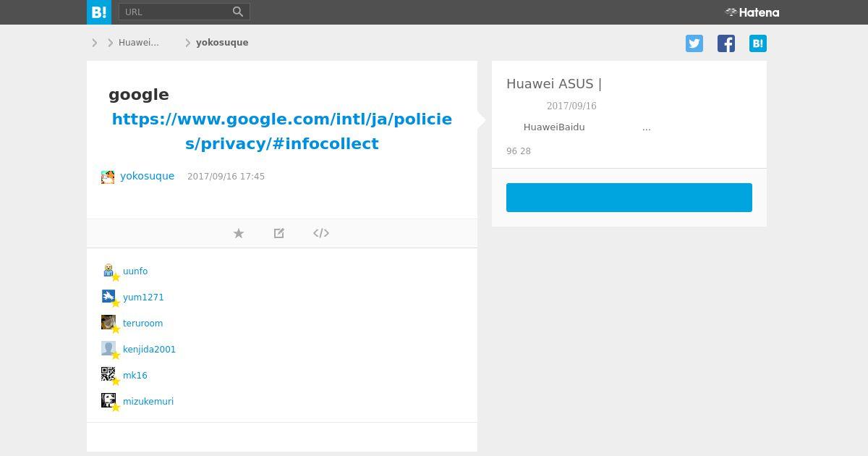This screenshot has height=456, width=868.
Task: Select the article date 2017/09/16
Action: (571, 106)
